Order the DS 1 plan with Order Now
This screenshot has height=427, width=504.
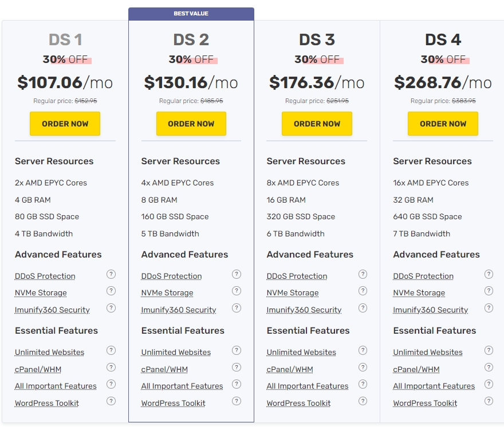[65, 124]
